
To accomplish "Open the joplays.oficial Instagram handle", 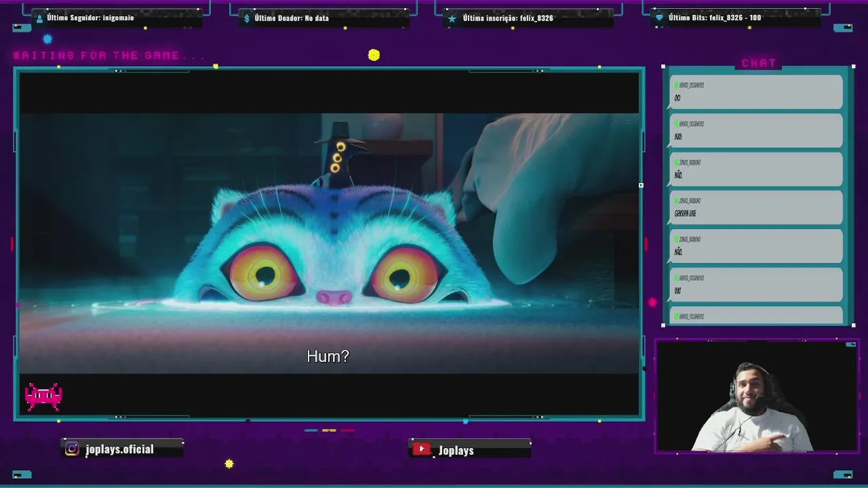I will [x=119, y=449].
